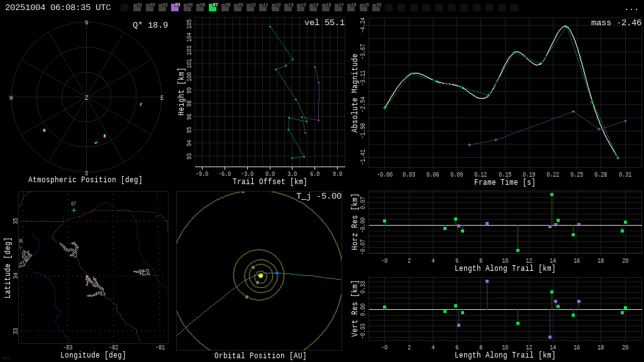The image size is (644, 362).
Task: Click the M marker in the atmospheric plot
Action: coord(44,131)
